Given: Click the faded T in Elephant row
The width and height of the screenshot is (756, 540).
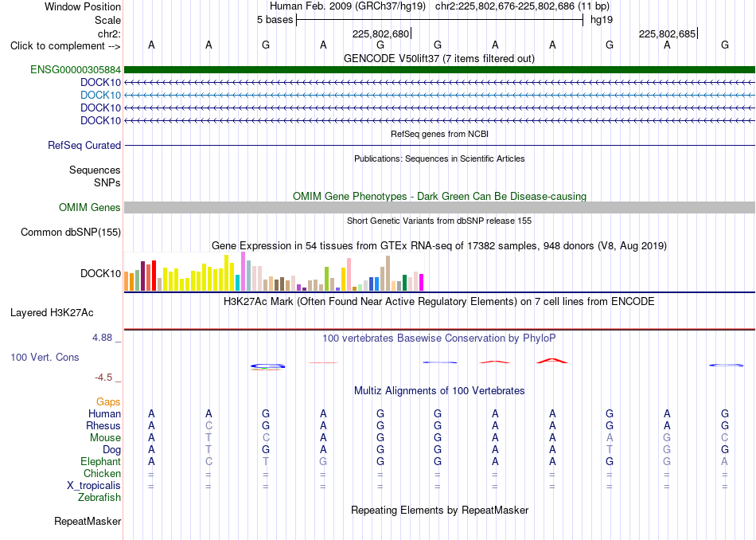Looking at the screenshot, I should 266,461.
